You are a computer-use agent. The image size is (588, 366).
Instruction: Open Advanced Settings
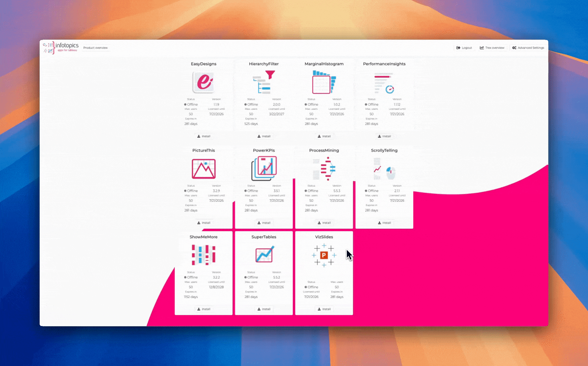528,48
